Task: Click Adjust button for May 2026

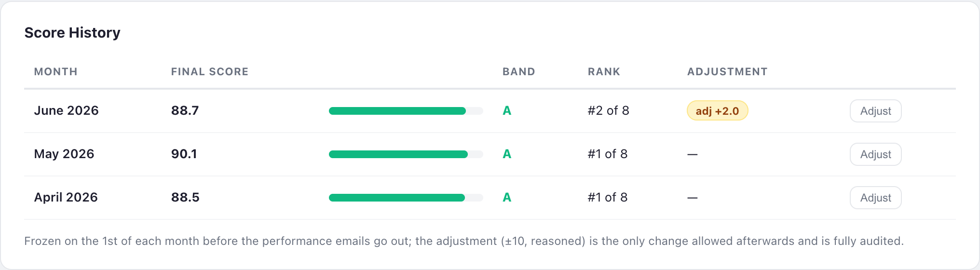Action: tap(875, 154)
